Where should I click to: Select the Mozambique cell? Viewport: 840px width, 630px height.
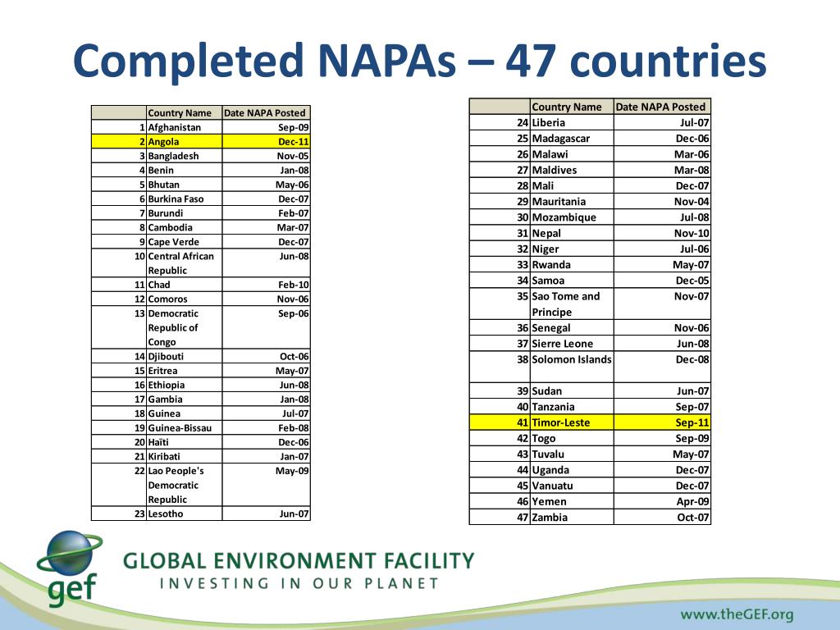tap(572, 217)
